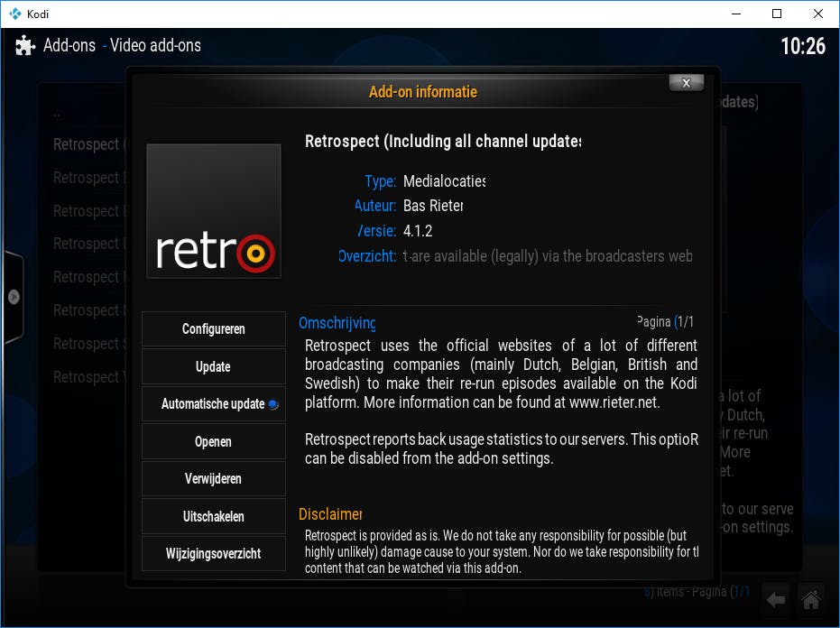The height and width of the screenshot is (628, 840).
Task: Click the Disclaimer heading
Action: pos(330,514)
